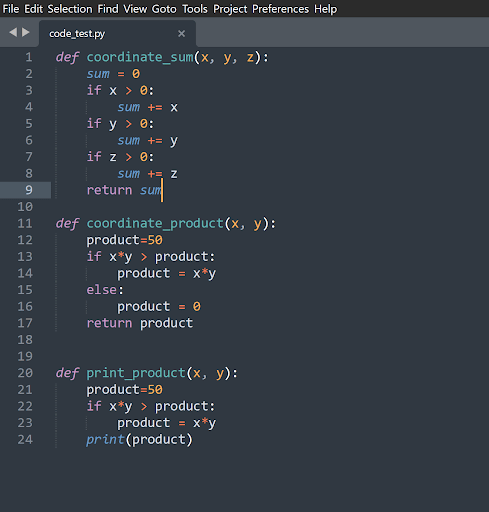Click the coordinate_product function name
The image size is (489, 512).
(x=155, y=224)
